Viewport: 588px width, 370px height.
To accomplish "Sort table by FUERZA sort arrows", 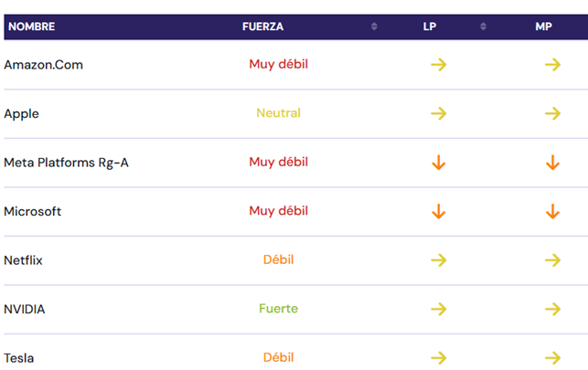I will tap(374, 26).
